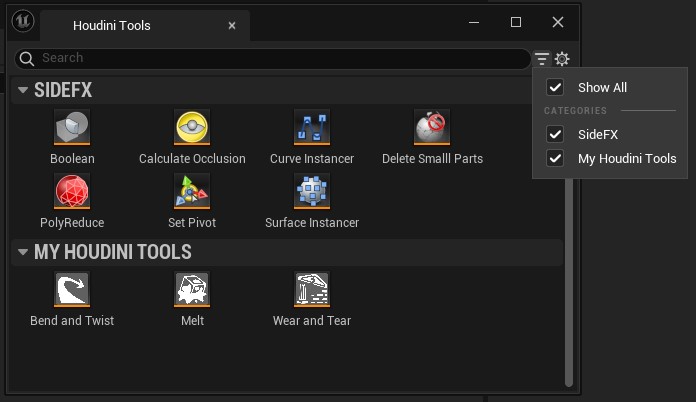
Task: Select the Set Pivot tool icon
Action: click(192, 191)
